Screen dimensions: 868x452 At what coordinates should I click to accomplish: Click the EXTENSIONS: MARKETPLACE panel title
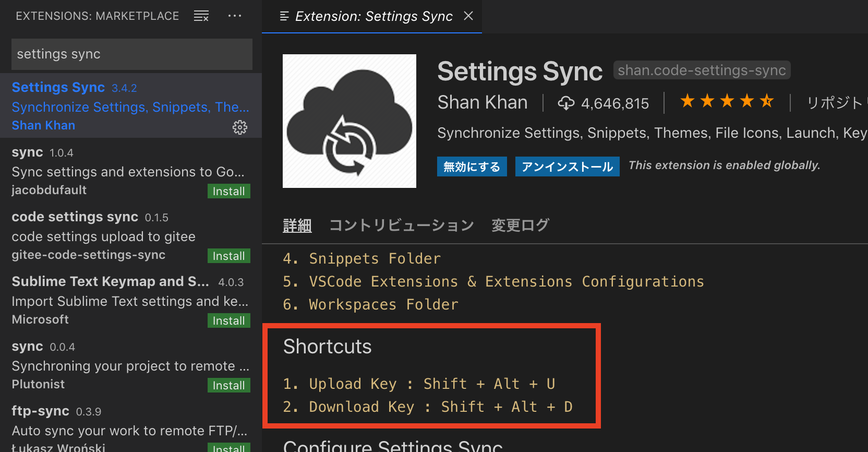coord(98,16)
